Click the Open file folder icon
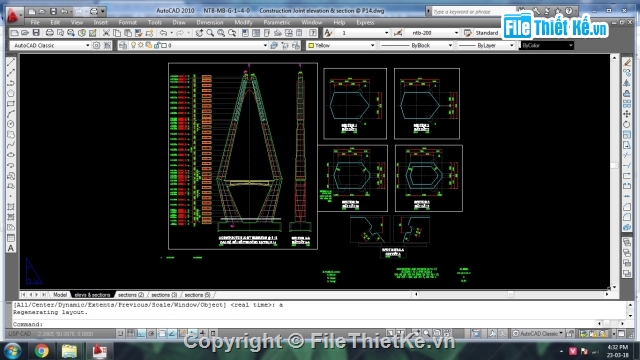Viewport: 640px width, 360px height. click(25, 33)
